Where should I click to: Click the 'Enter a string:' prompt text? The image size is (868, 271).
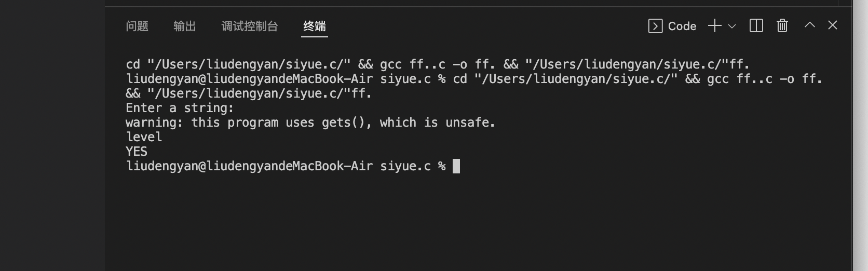[x=180, y=108]
